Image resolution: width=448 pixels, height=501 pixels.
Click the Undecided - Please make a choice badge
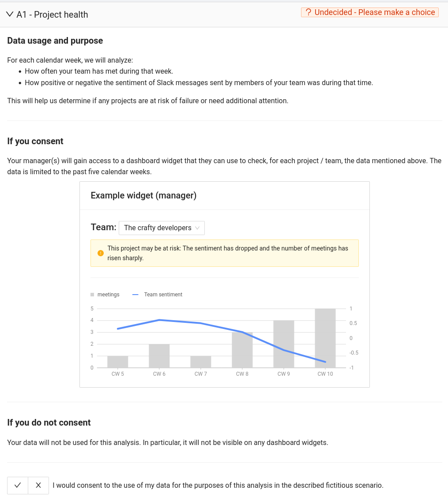370,12
